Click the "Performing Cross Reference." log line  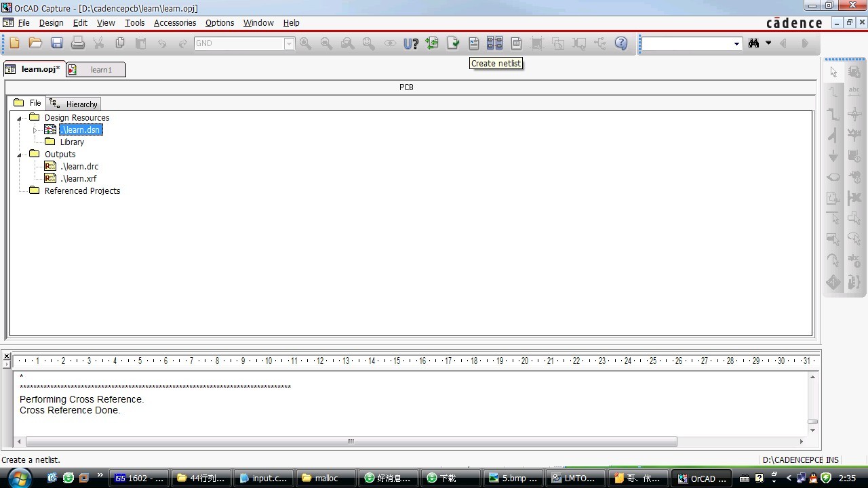pos(81,399)
